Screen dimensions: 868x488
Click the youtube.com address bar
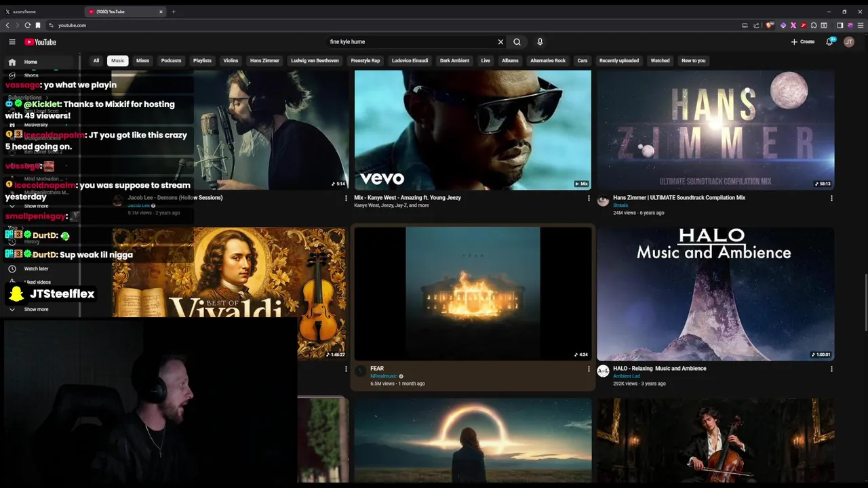click(393, 25)
